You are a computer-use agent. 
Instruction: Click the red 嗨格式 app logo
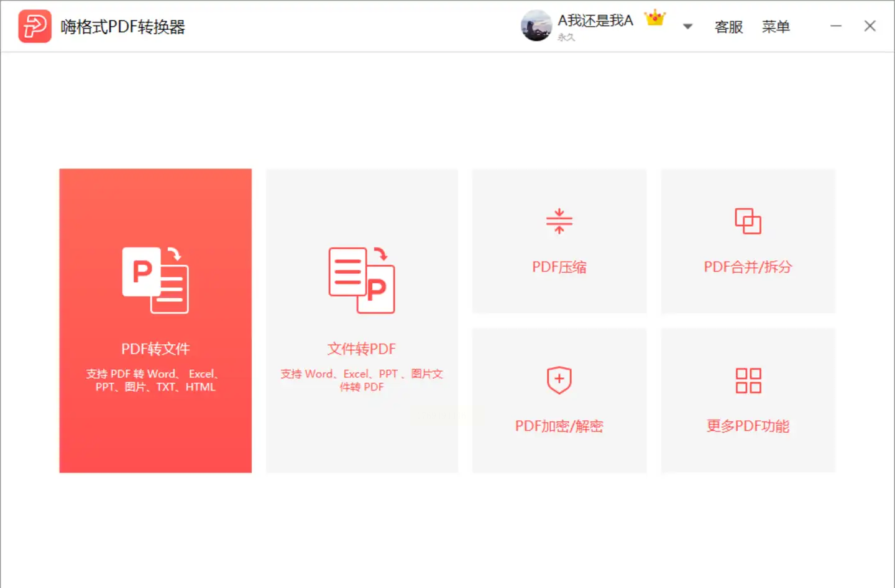click(35, 26)
